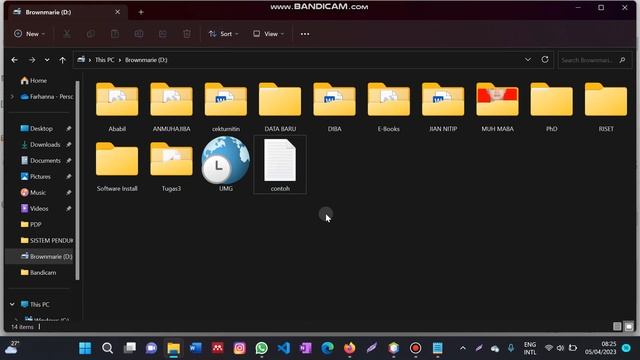Image resolution: width=640 pixels, height=360 pixels.
Task: Go up one folder level
Action: (x=62, y=60)
